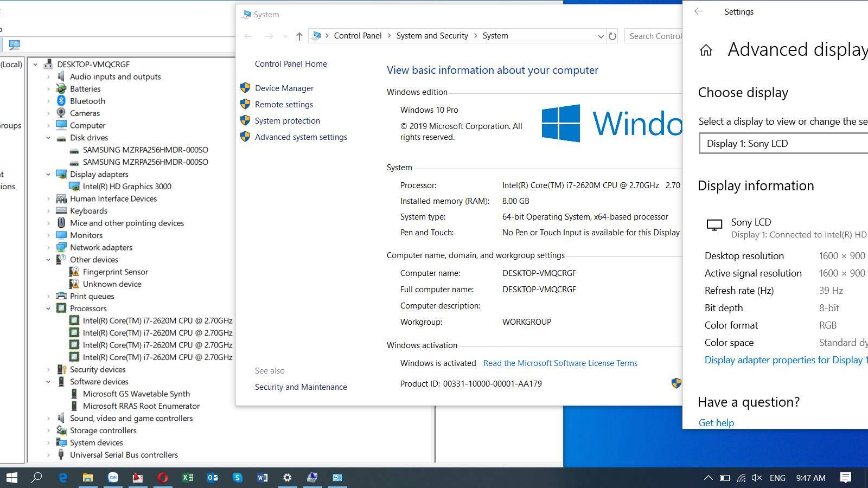The height and width of the screenshot is (488, 868).
Task: Click the Settings back arrow
Action: click(698, 11)
